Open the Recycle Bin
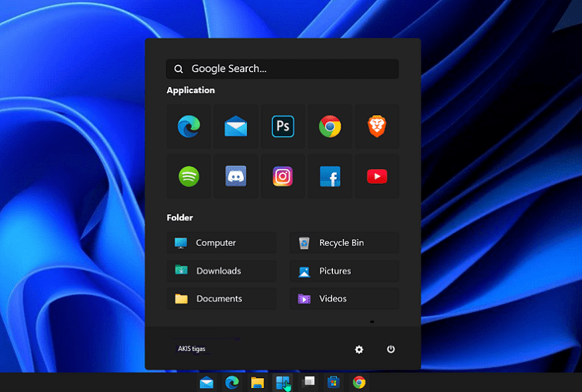 [x=345, y=243]
